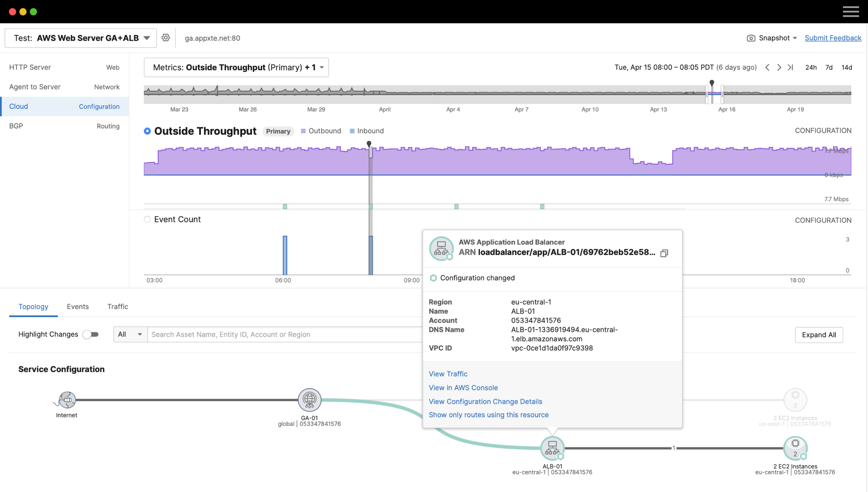Click the Internet topology node

pyautogui.click(x=67, y=399)
